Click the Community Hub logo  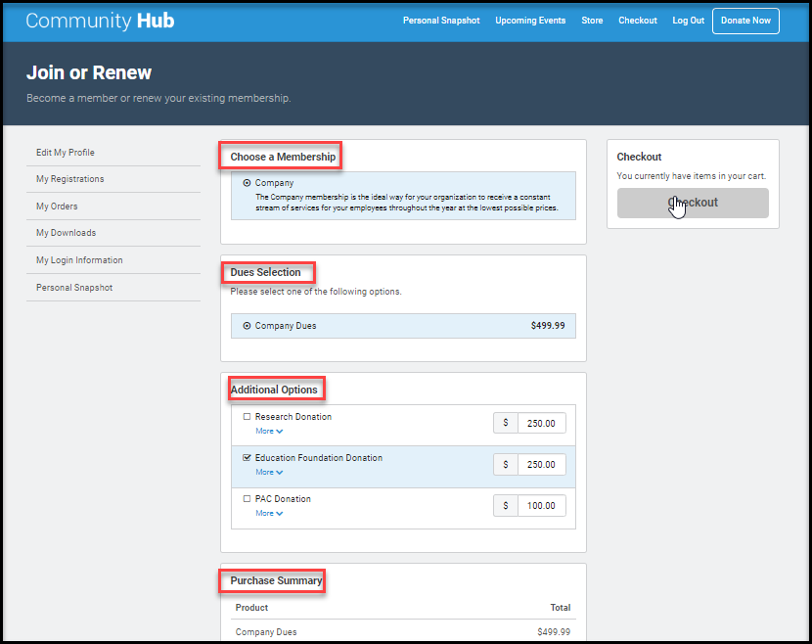100,21
